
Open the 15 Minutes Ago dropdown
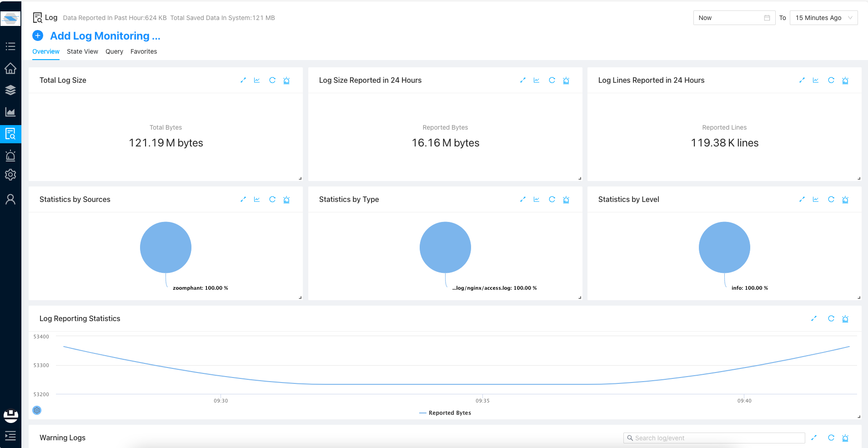pyautogui.click(x=823, y=18)
